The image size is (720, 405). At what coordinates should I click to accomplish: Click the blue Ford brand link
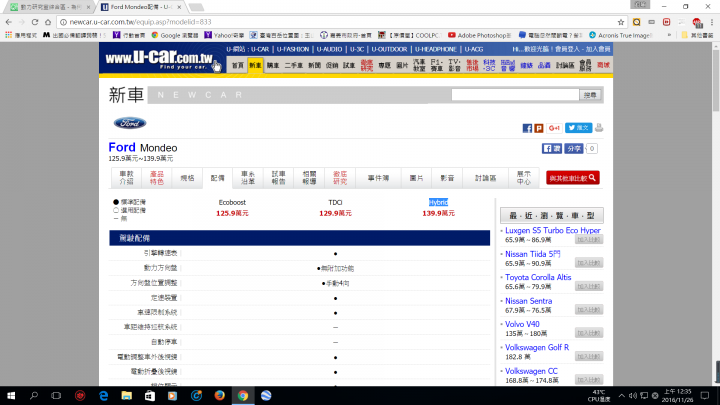pos(122,147)
